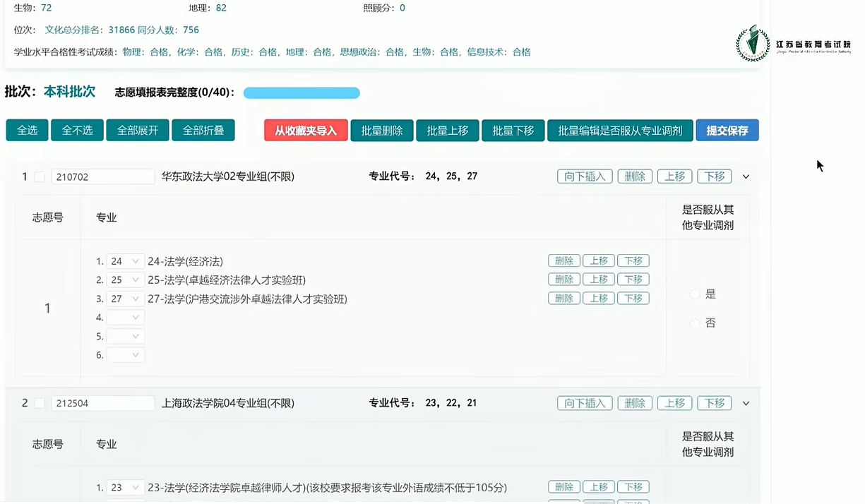This screenshot has width=865, height=504.
Task: Delete the 24-法学(经济法) major row
Action: (x=564, y=260)
